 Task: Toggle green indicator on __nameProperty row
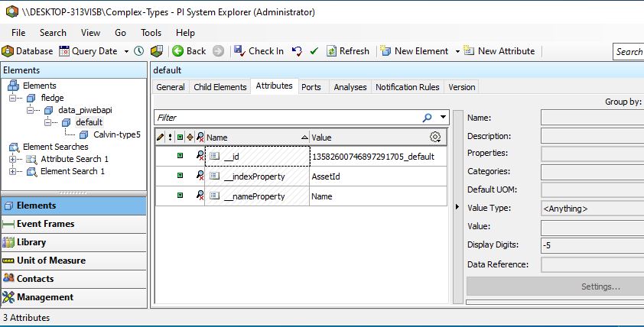pyautogui.click(x=180, y=196)
